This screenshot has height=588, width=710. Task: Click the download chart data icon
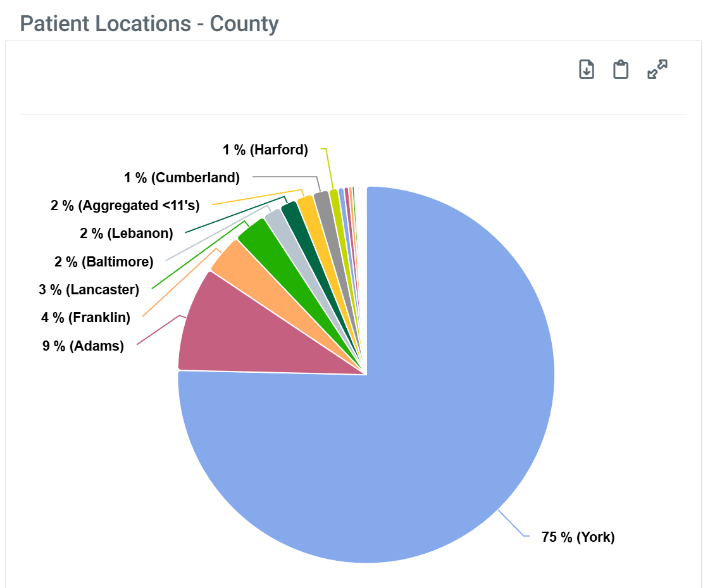pos(587,70)
